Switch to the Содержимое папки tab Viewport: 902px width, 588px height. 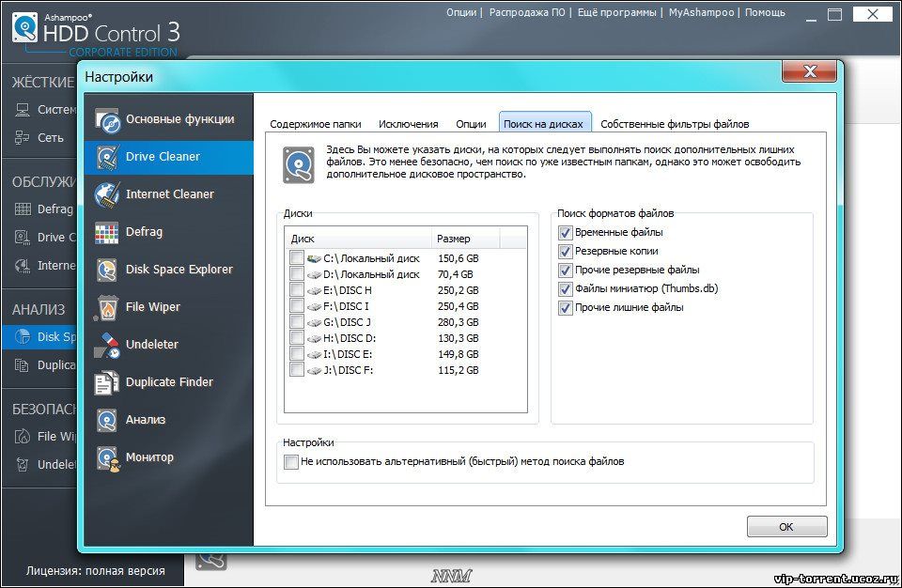click(316, 124)
